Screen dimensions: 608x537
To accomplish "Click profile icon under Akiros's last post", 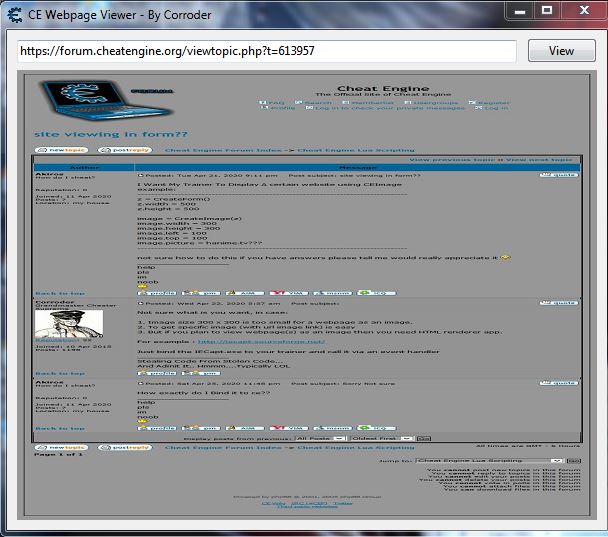I will [157, 428].
